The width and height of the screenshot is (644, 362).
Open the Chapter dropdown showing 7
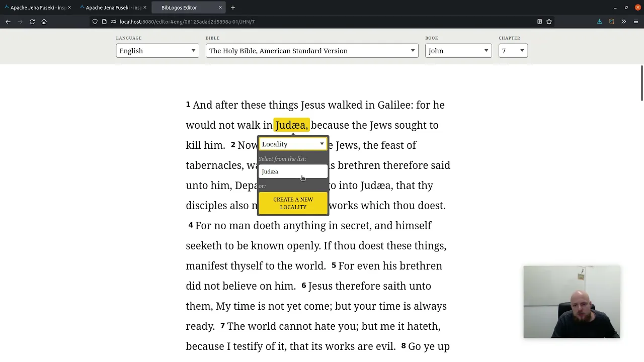(513, 51)
